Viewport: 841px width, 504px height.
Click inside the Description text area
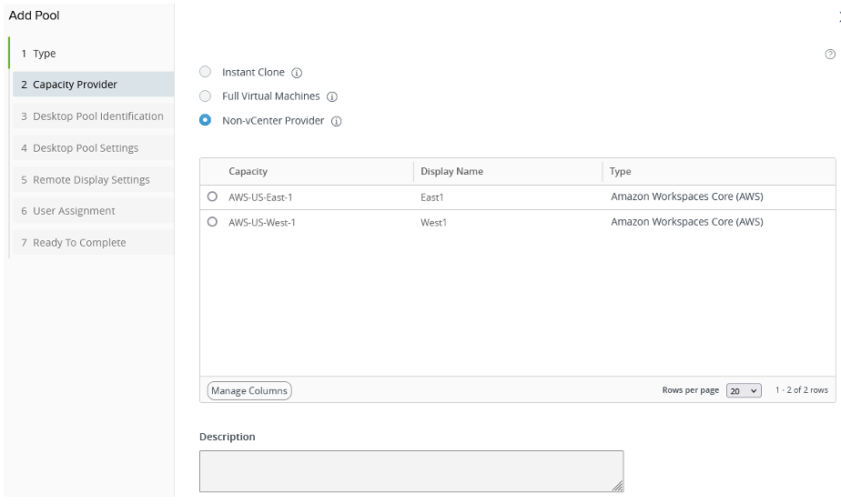(410, 470)
